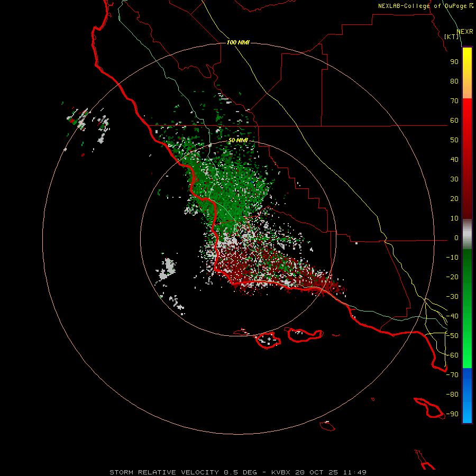Screen dimensions: 476x476
Task: Click the -40 value on velocity scale
Action: point(452,316)
